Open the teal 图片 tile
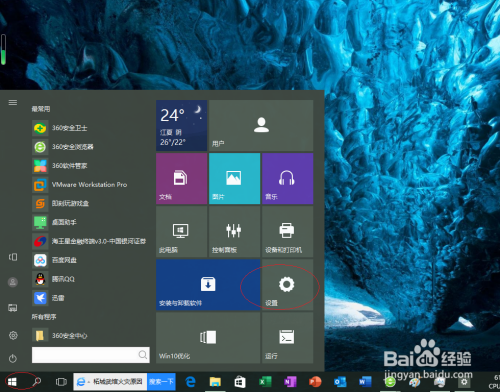The image size is (500, 392). coord(235,179)
